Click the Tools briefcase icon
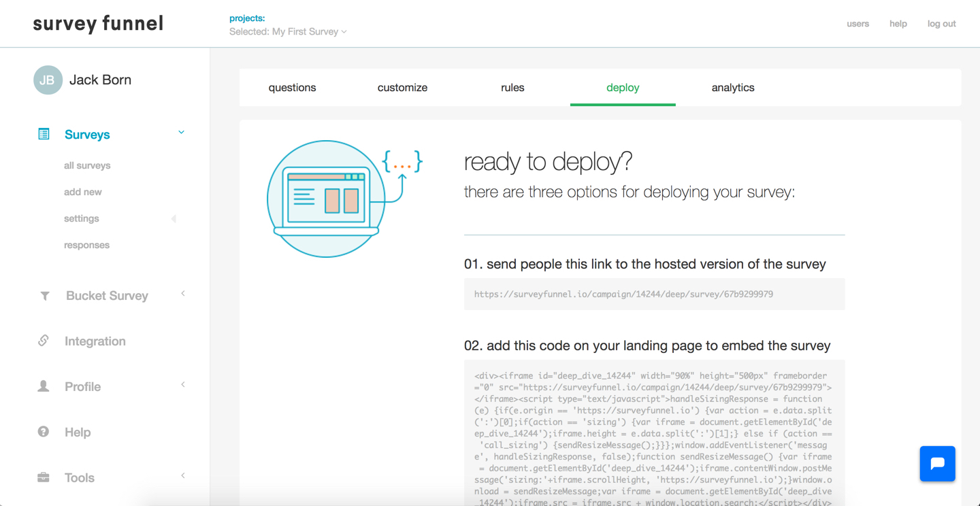The width and height of the screenshot is (980, 506). [x=44, y=477]
